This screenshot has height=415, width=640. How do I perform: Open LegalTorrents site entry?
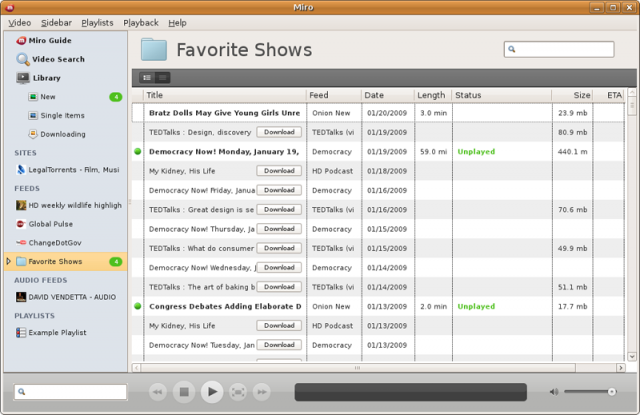(x=67, y=170)
